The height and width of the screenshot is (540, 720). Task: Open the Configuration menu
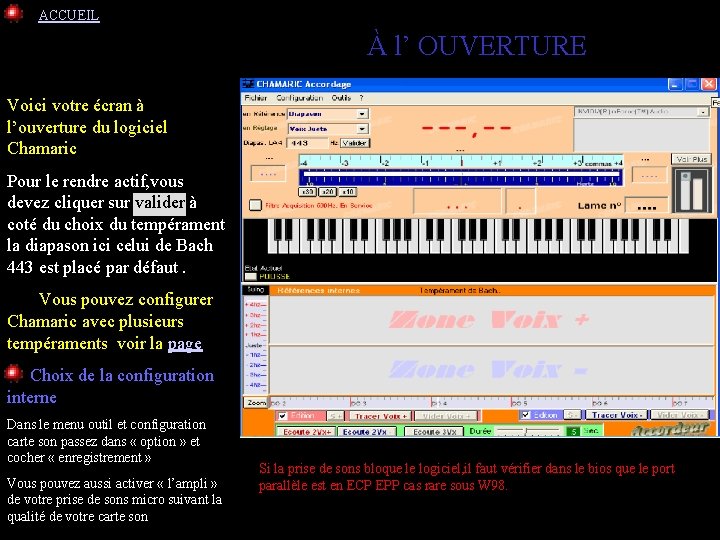pos(299,98)
